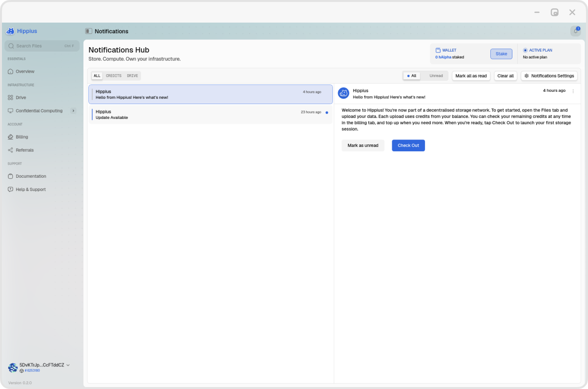
Task: Click the 'Version 0.2.0' label
Action: click(x=20, y=383)
